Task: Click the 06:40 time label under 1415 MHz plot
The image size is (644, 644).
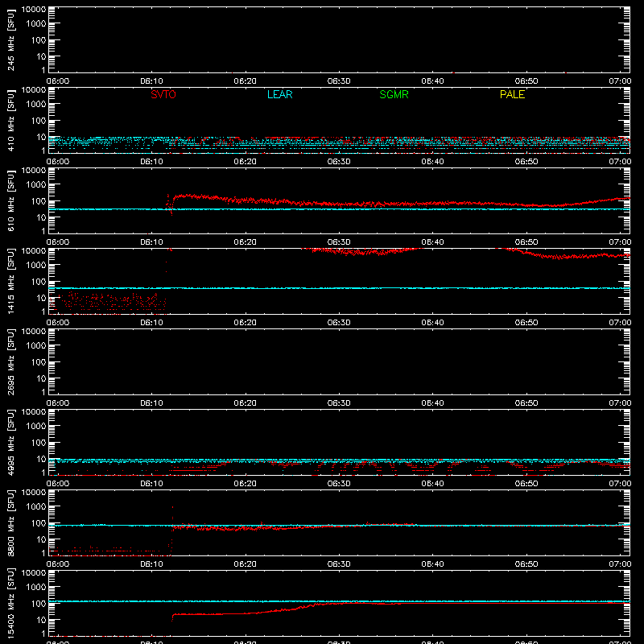Action: point(432,323)
